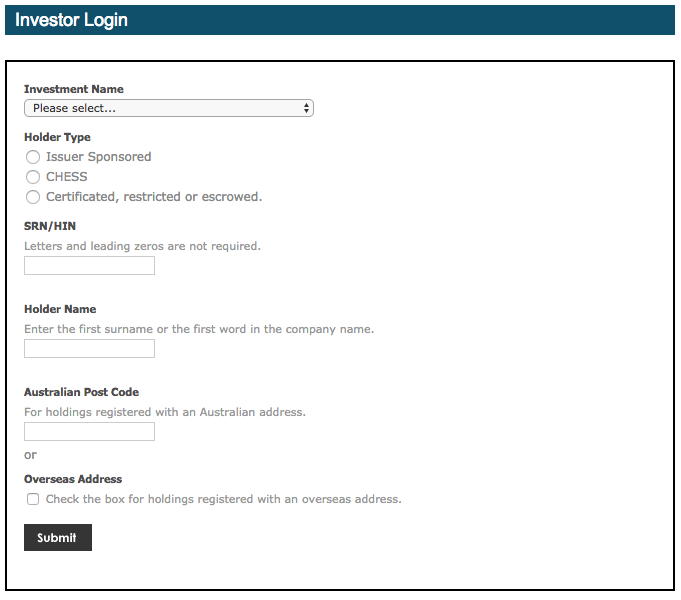Click the 'or' text below post code

[30, 455]
